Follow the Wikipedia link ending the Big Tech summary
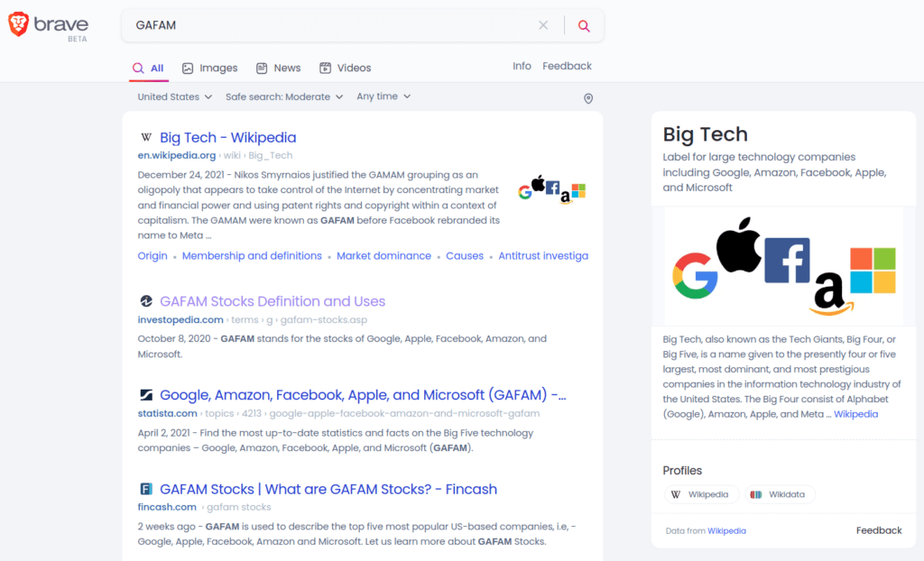The image size is (924, 561). point(855,414)
